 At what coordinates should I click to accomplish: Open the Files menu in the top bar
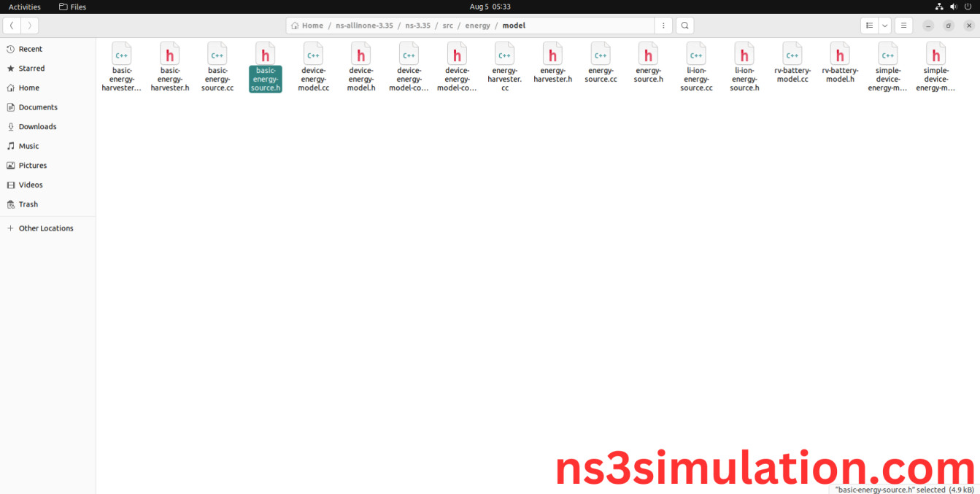(x=72, y=7)
